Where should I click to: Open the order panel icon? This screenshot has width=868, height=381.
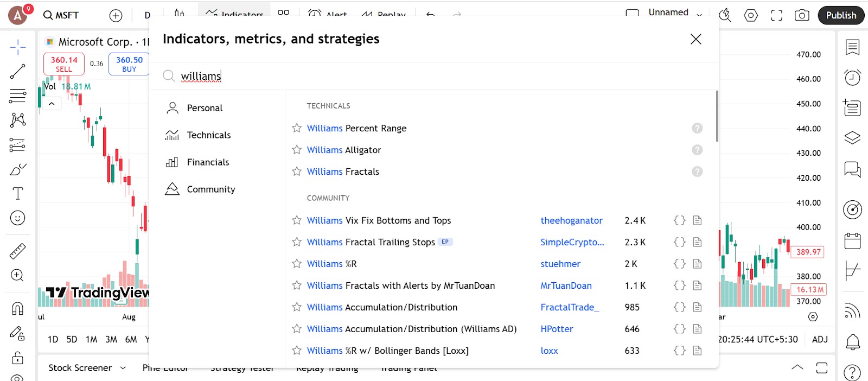pos(852,270)
